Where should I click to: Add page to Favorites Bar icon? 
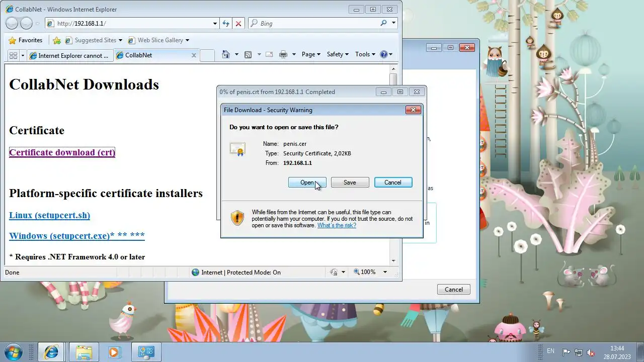57,40
